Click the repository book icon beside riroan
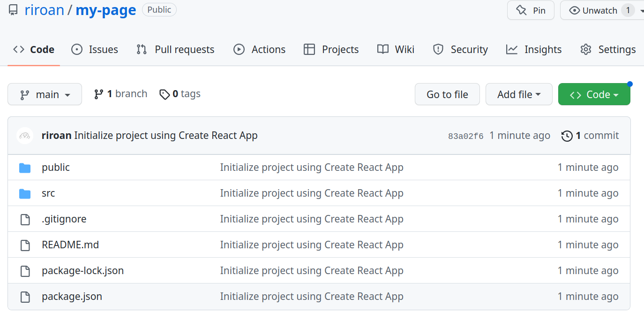The image size is (644, 314). [13, 10]
